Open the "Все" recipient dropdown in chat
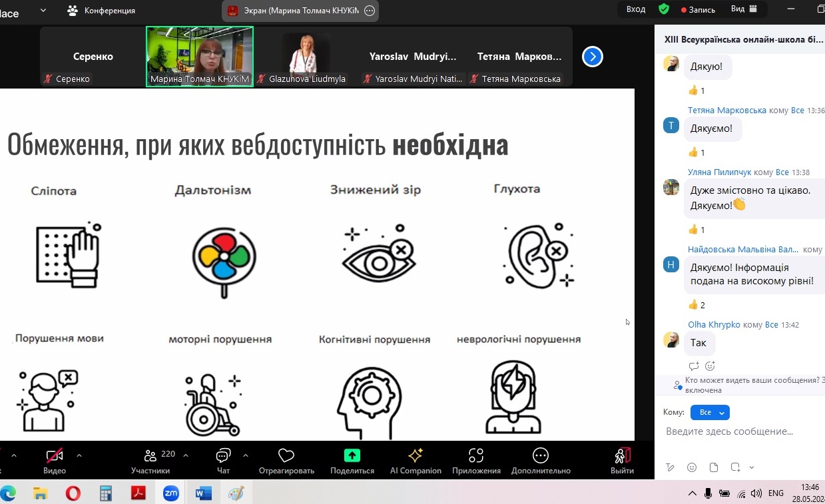Screen dimensions: 825x504 (x=710, y=412)
